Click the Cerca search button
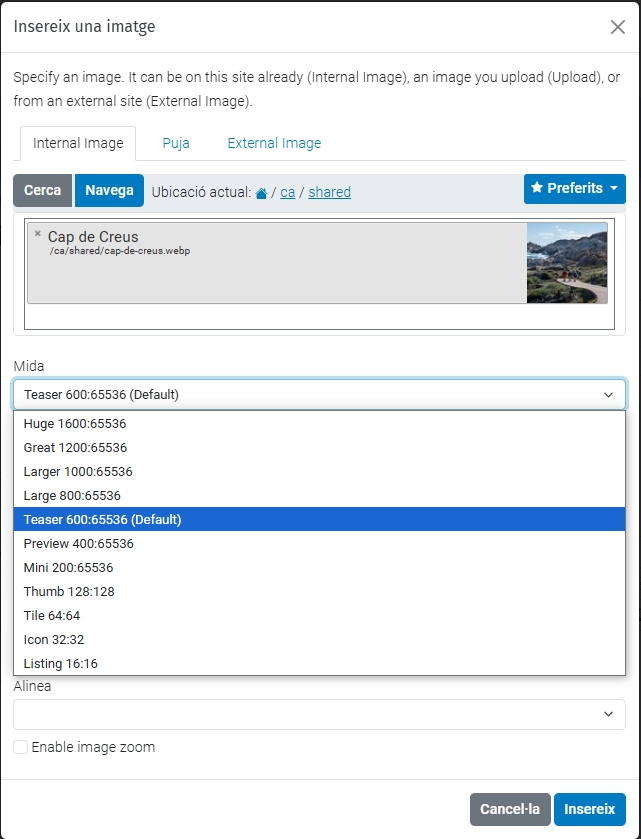The image size is (641, 839). (42, 191)
